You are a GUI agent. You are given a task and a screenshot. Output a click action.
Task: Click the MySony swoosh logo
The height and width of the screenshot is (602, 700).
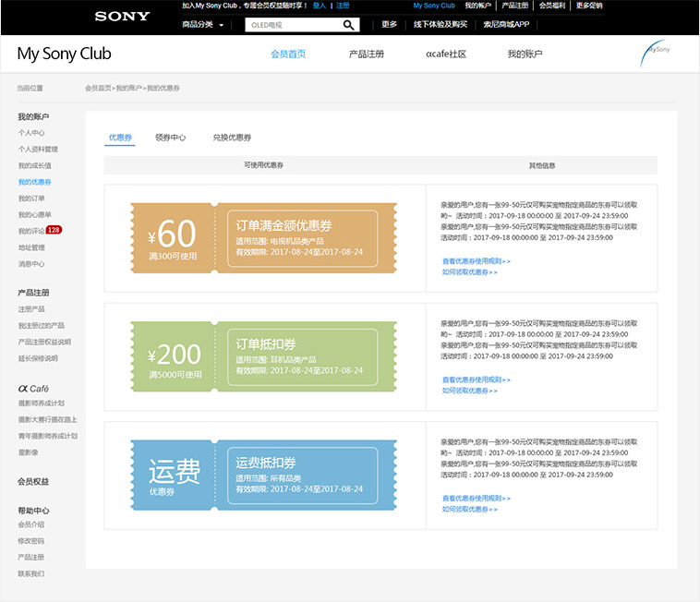coord(655,54)
